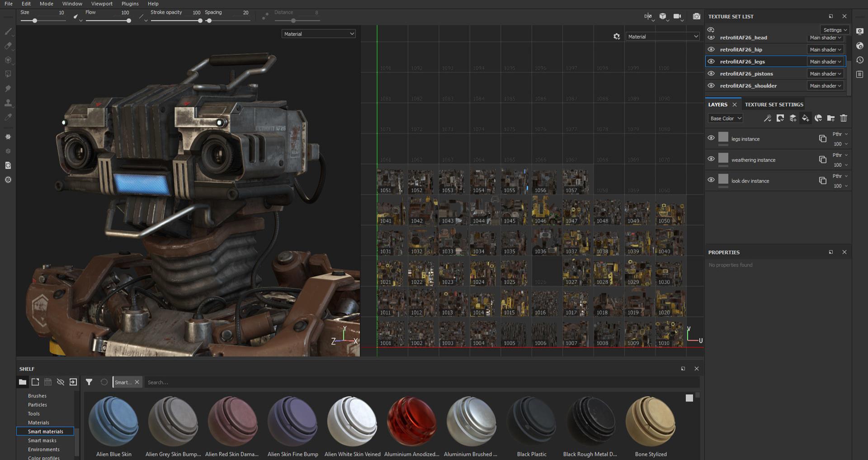This screenshot has height=460, width=868.
Task: Select the Geometry fill tool
Action: (8, 74)
